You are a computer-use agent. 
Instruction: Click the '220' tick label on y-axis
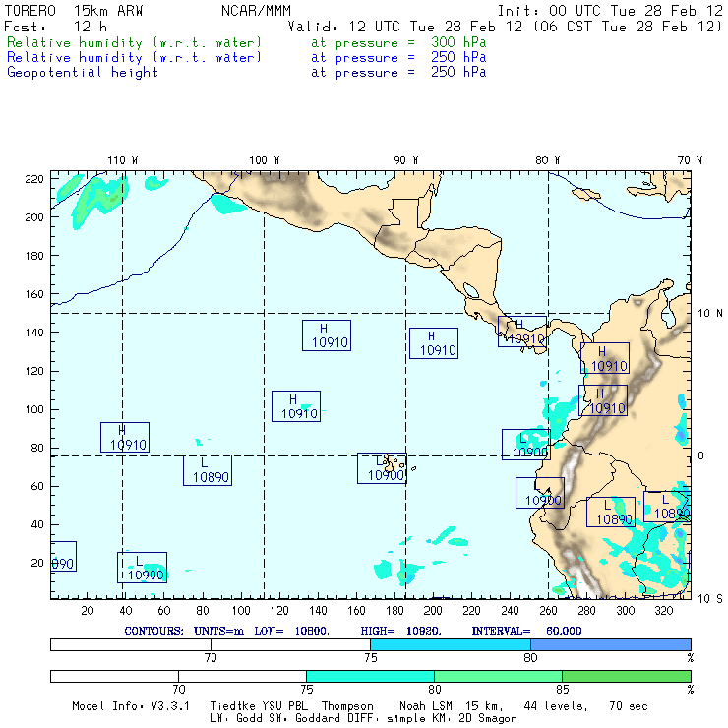coord(34,179)
